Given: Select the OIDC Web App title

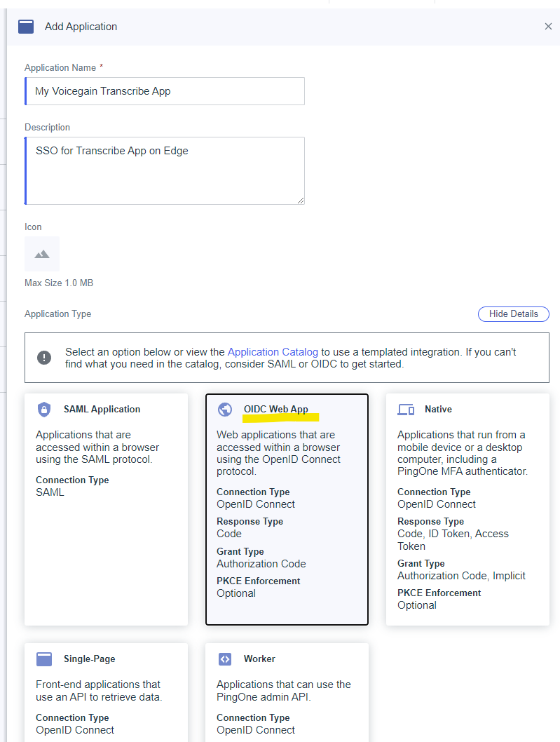Looking at the screenshot, I should pos(275,410).
